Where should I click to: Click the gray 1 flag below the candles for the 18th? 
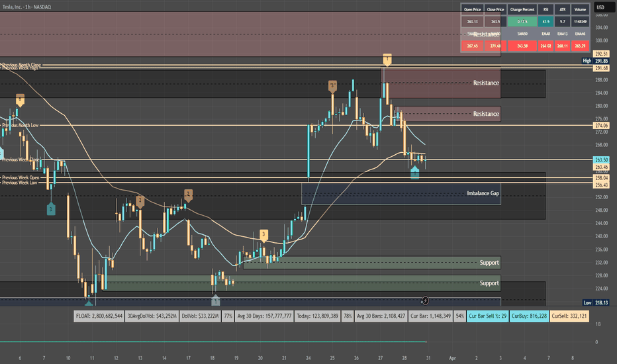[x=215, y=300]
